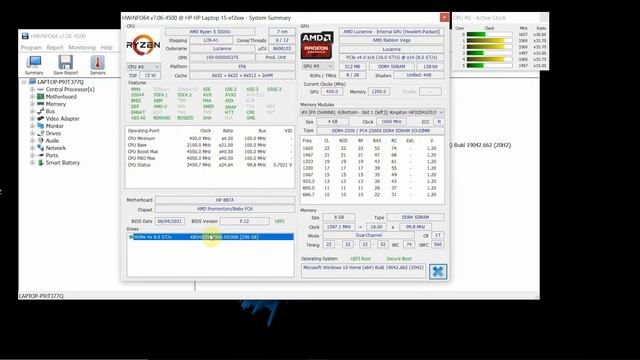Image resolution: width=640 pixels, height=360 pixels.
Task: Click the AMD Promontory chipset field
Action: pyautogui.click(x=225, y=209)
